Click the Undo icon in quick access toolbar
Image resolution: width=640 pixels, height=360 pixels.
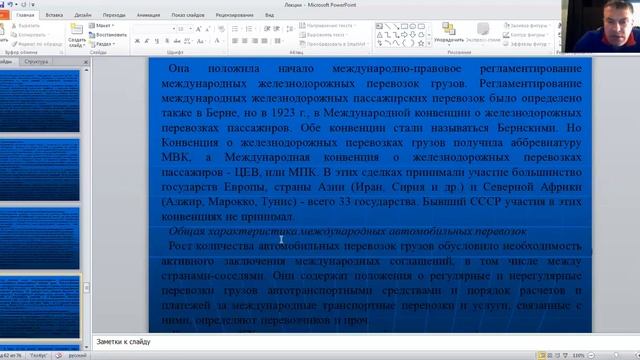point(11,4)
